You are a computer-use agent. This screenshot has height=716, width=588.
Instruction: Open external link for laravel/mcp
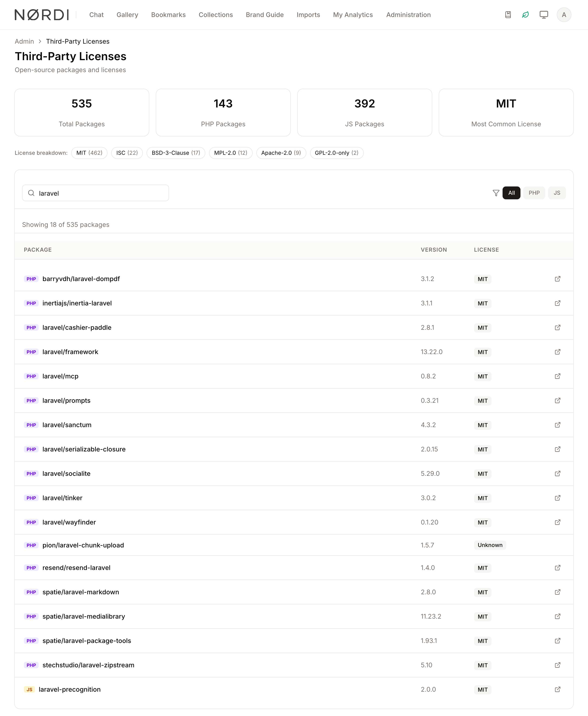pos(557,376)
